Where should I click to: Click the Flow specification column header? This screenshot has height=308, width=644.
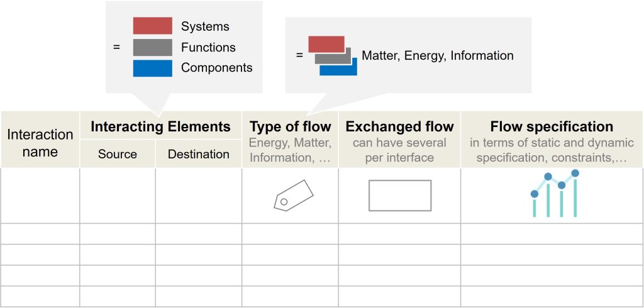coord(552,126)
